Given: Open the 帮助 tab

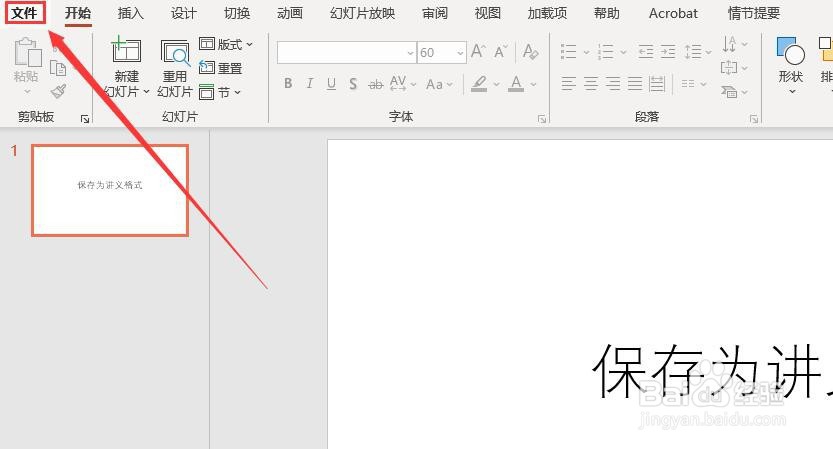Looking at the screenshot, I should (x=607, y=13).
